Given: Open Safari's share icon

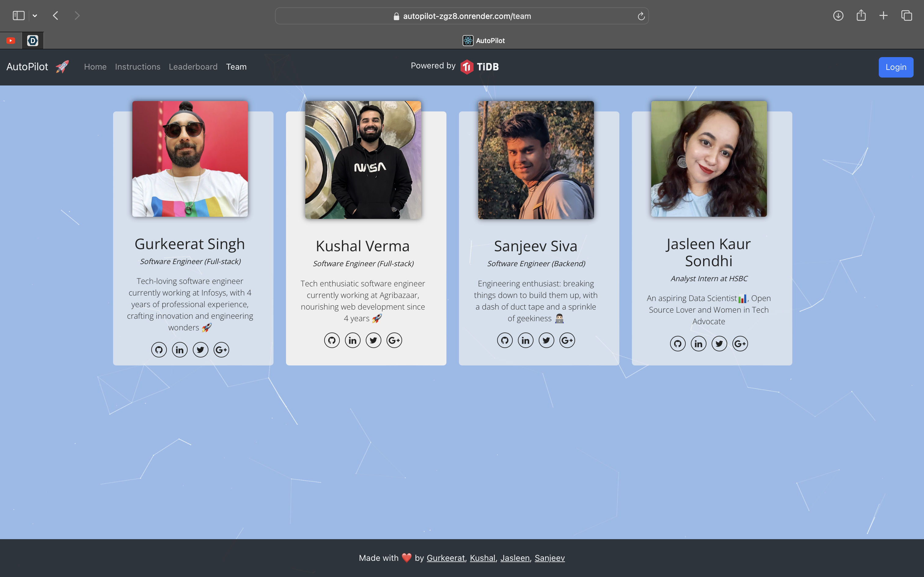Looking at the screenshot, I should coord(861,16).
